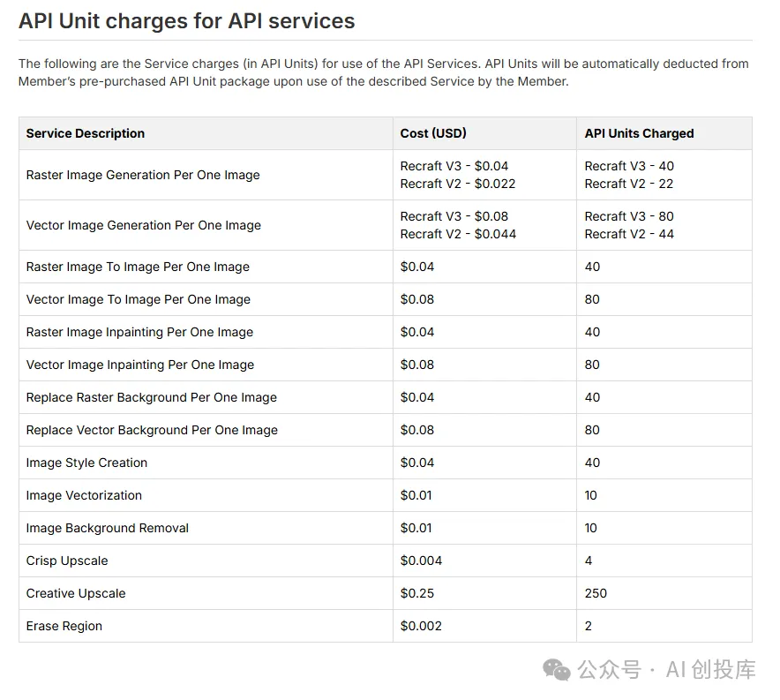Select the $0.002 cost for Erase Region

point(422,627)
